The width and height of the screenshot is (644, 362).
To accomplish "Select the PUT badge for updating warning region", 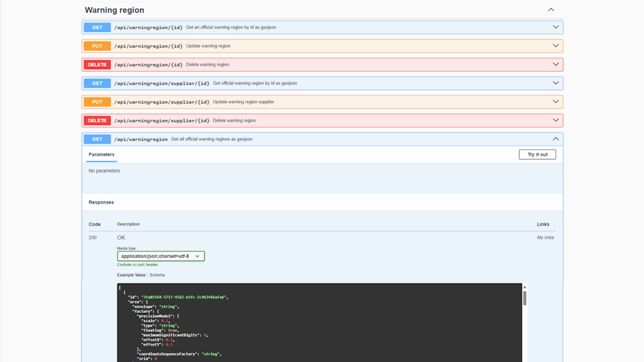I will pyautogui.click(x=96, y=46).
